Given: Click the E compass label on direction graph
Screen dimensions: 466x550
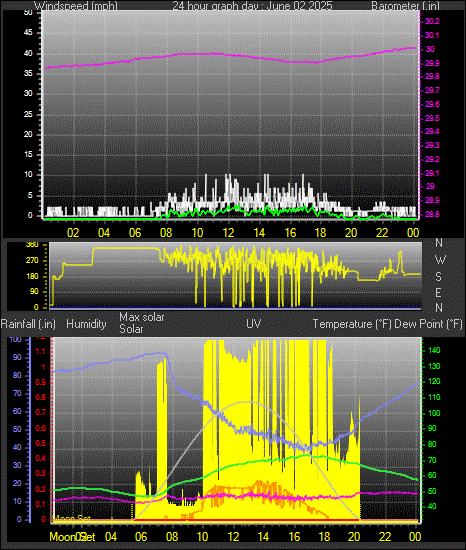Looking at the screenshot, I should coord(438,292).
